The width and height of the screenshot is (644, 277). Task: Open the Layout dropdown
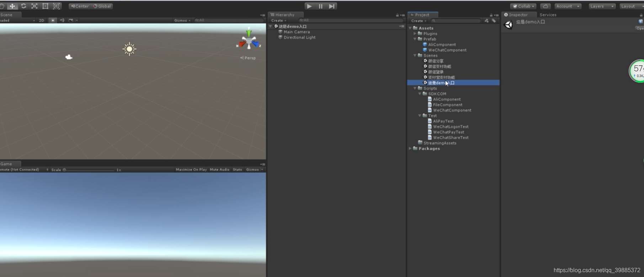tap(631, 6)
